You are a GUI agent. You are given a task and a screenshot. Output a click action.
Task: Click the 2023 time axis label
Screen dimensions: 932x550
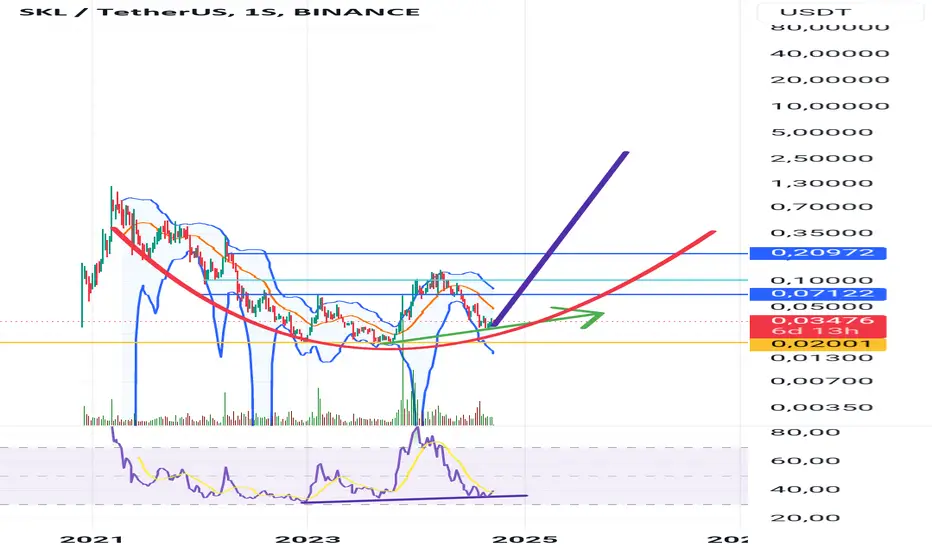(307, 540)
